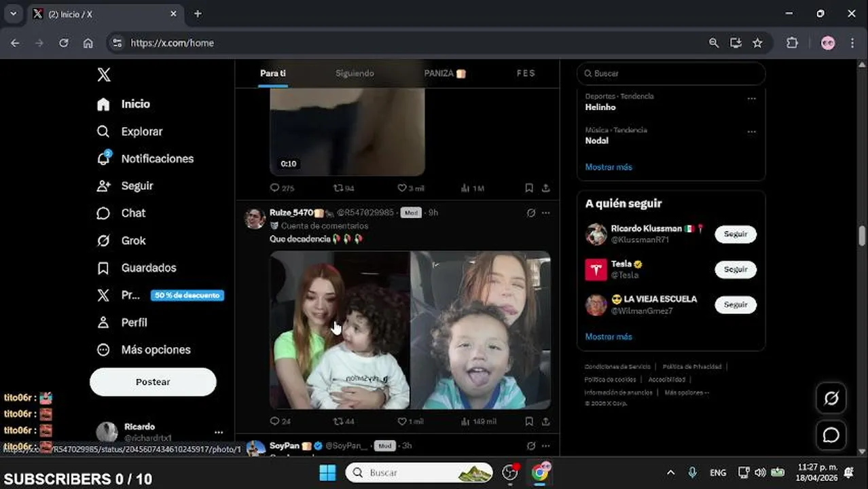Share the Ruize_5470 post
The width and height of the screenshot is (868, 489).
545,422
